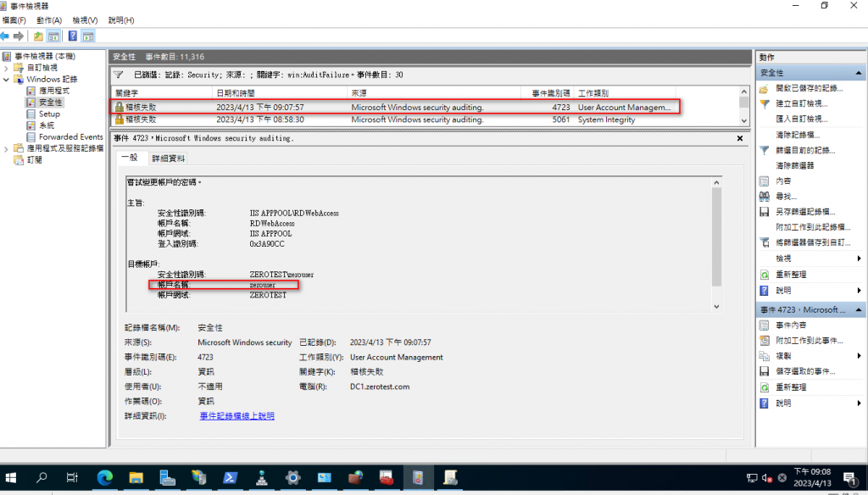Click the Forward arrow toolbar icon
868x495 pixels.
click(19, 36)
